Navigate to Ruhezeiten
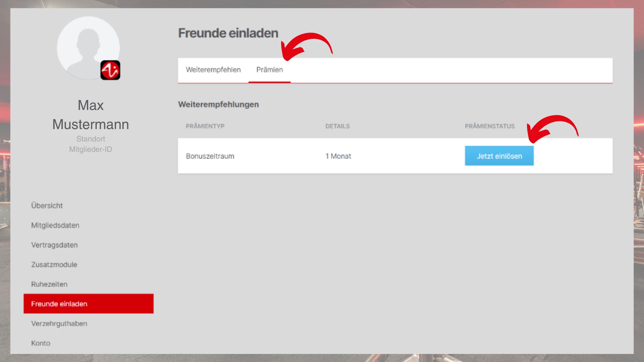 49,284
